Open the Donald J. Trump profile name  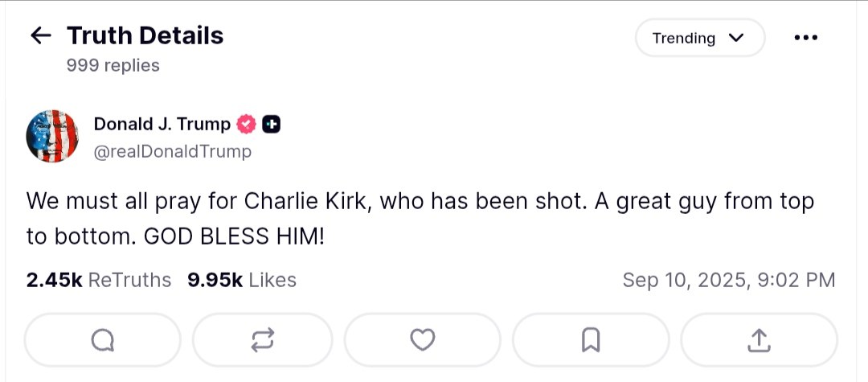(x=162, y=125)
